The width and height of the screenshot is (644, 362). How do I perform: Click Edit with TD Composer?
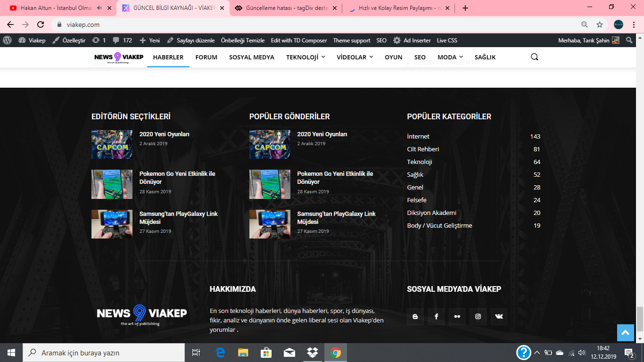pos(299,41)
